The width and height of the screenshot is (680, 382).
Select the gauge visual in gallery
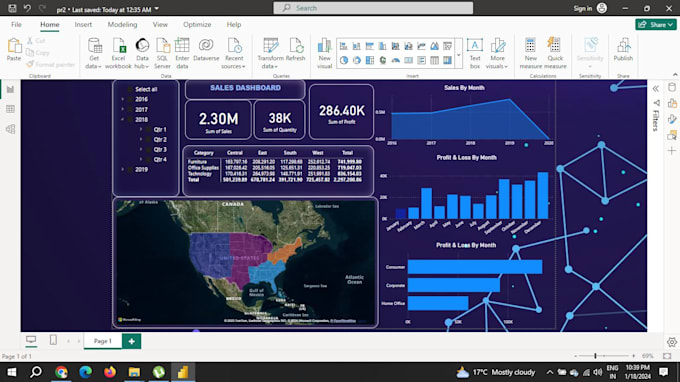(x=396, y=60)
